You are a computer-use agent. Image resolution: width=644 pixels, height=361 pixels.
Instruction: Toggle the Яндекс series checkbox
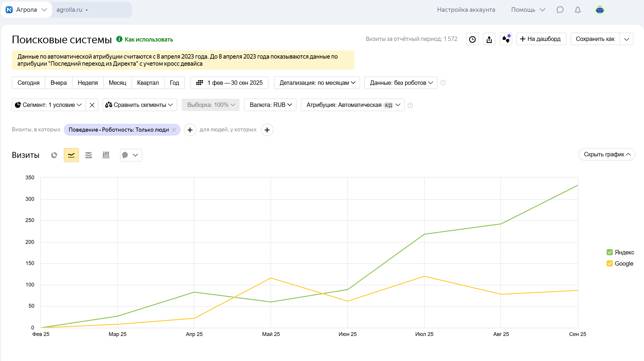point(610,252)
